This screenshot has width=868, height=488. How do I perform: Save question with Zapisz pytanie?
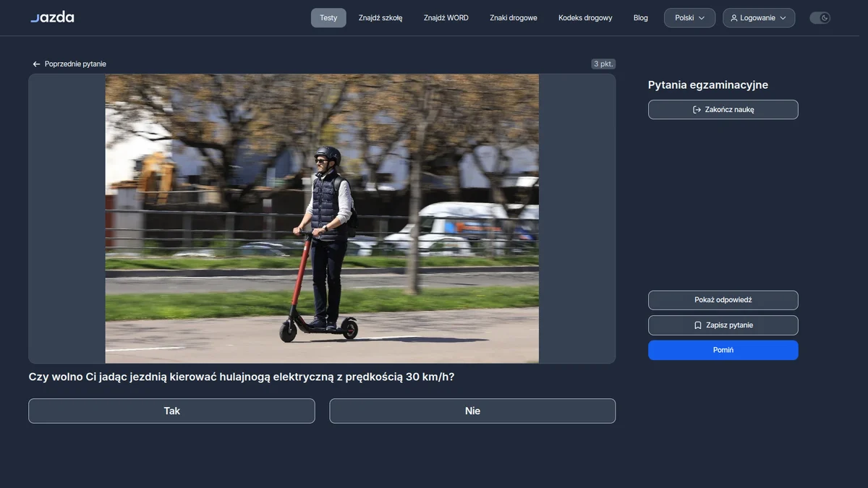[723, 325]
